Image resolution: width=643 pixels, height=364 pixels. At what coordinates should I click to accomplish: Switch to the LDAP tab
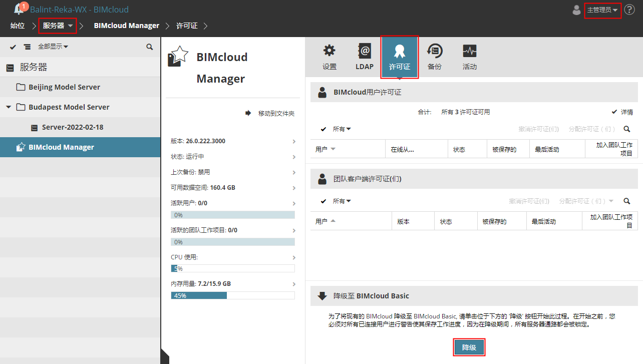(365, 57)
